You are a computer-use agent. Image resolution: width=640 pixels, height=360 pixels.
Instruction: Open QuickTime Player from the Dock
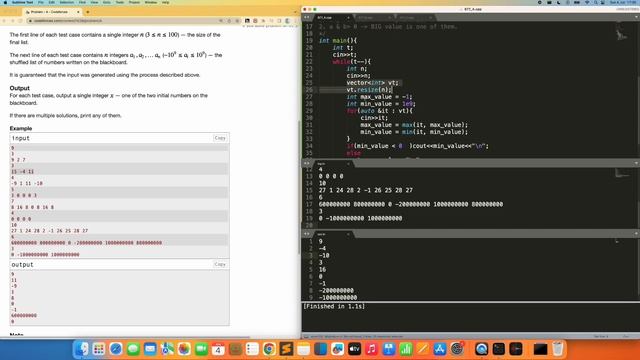coord(482,349)
